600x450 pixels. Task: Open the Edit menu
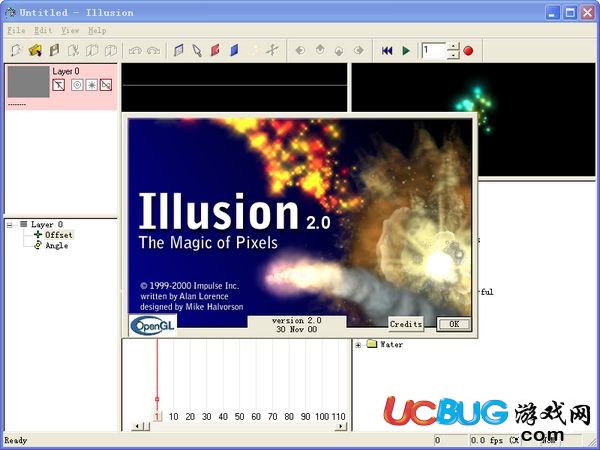click(x=43, y=31)
